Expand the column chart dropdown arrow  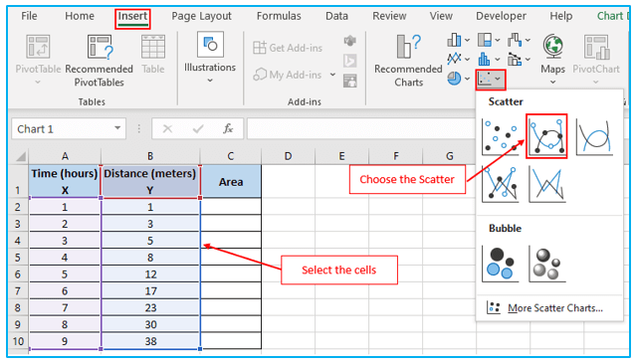(x=467, y=40)
